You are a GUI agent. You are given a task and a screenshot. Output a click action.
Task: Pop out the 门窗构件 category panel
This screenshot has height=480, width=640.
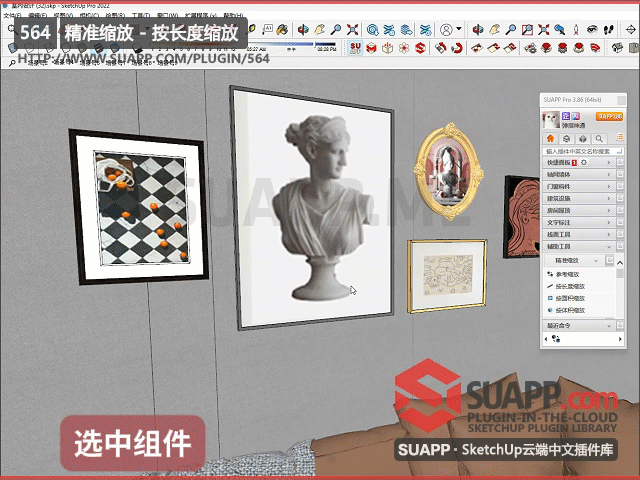[620, 186]
